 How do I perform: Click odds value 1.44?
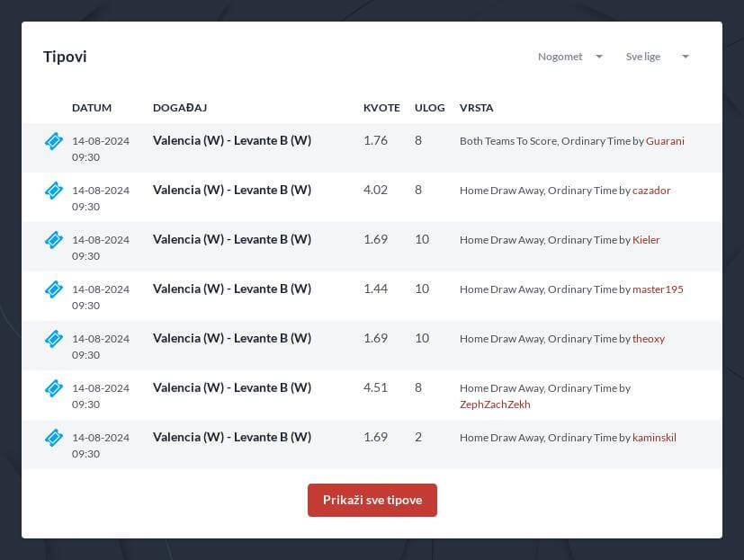[x=375, y=289]
